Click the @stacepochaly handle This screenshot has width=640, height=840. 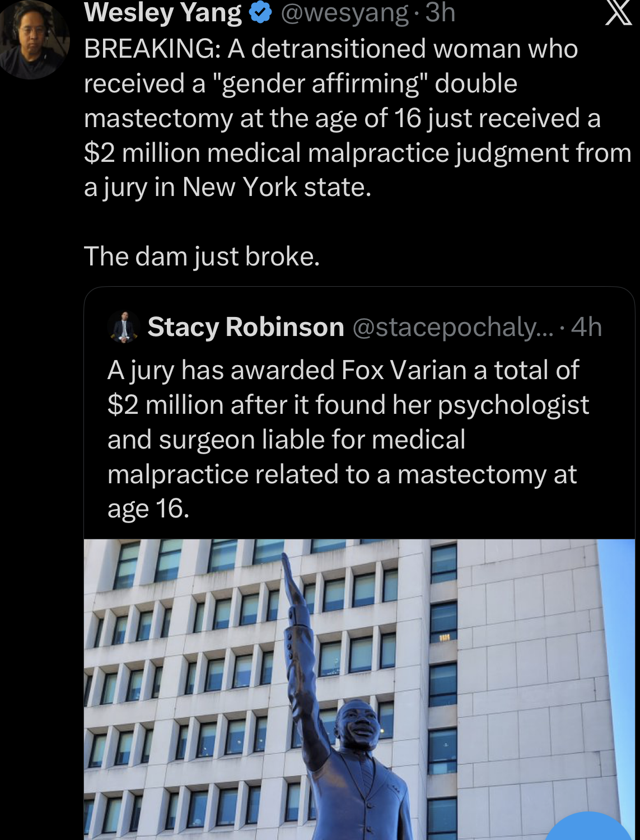click(452, 327)
